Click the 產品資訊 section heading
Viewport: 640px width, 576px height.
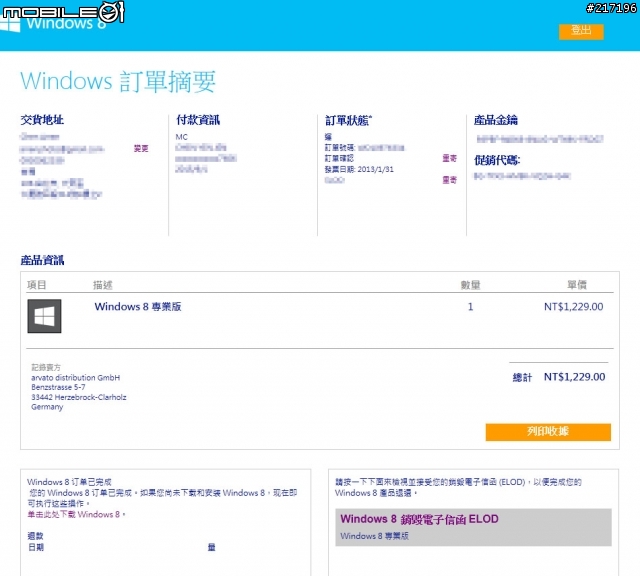click(42, 260)
